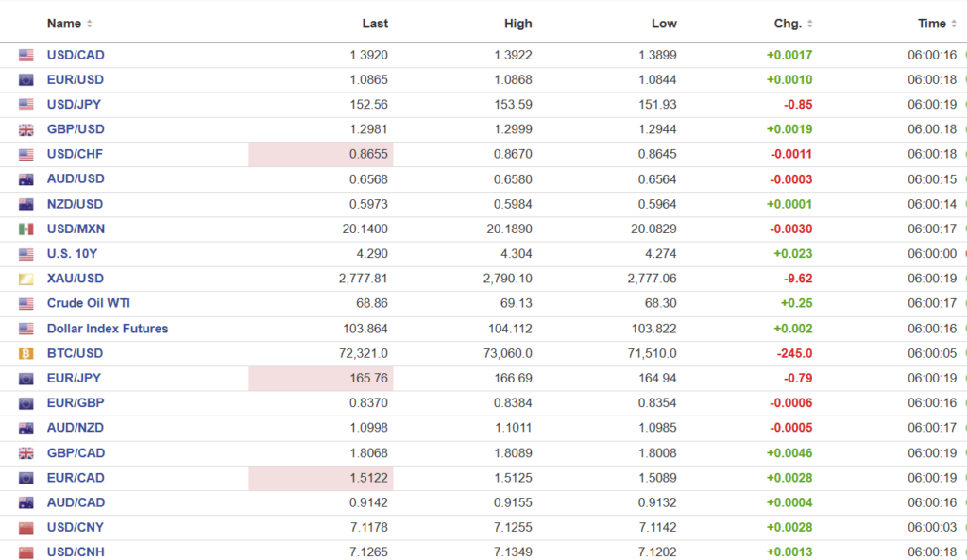Sort the table by the Name column arrows
The height and width of the screenshot is (560, 967).
pos(90,24)
